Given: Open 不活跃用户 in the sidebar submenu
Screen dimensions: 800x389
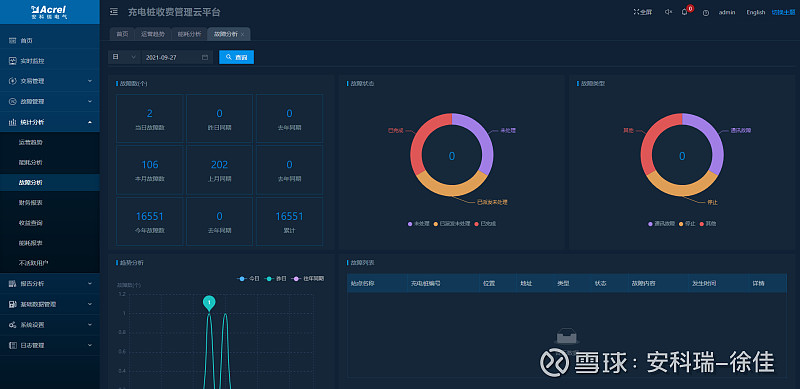Looking at the screenshot, I should (34, 263).
